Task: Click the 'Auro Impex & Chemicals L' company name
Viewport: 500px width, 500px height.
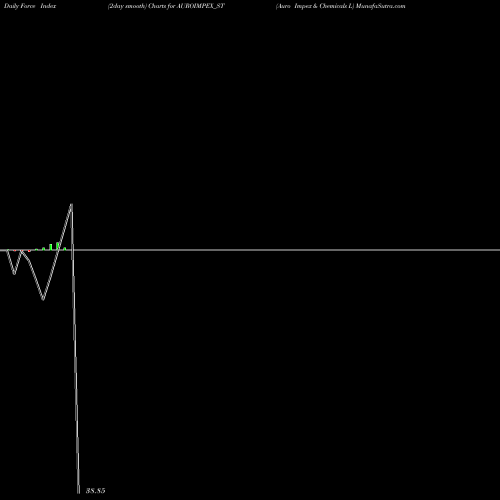Action: (315, 6)
